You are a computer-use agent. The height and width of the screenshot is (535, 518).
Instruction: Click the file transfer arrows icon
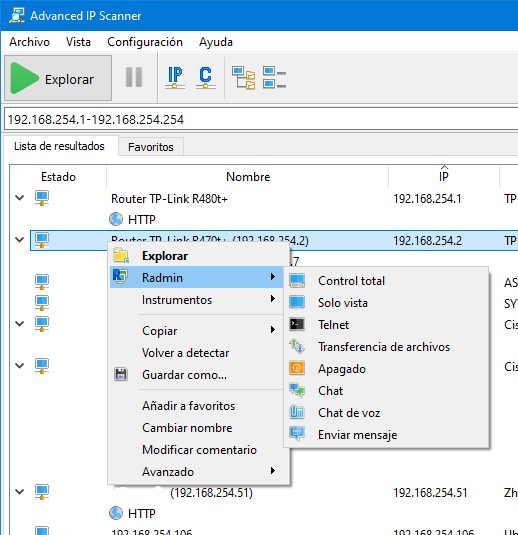297,346
